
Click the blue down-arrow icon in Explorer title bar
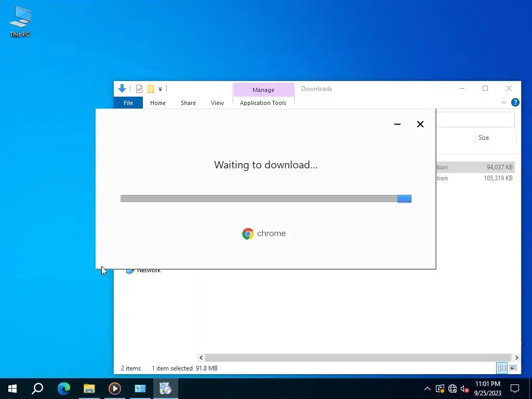[x=122, y=88]
